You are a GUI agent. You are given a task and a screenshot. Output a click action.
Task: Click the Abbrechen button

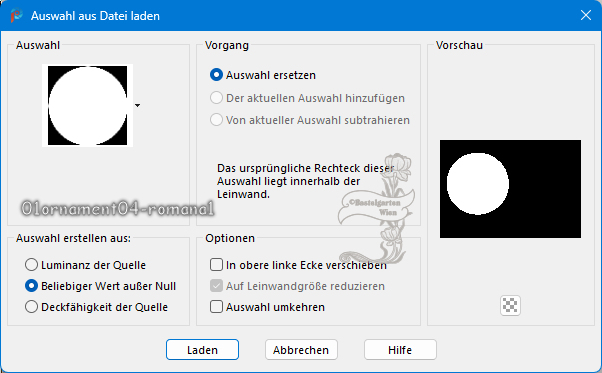[301, 350]
